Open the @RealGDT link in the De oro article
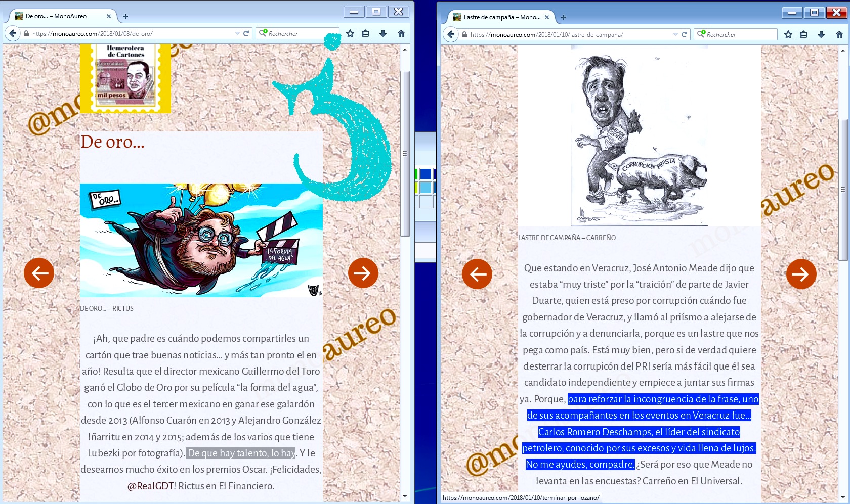850x504 pixels. coord(150,486)
